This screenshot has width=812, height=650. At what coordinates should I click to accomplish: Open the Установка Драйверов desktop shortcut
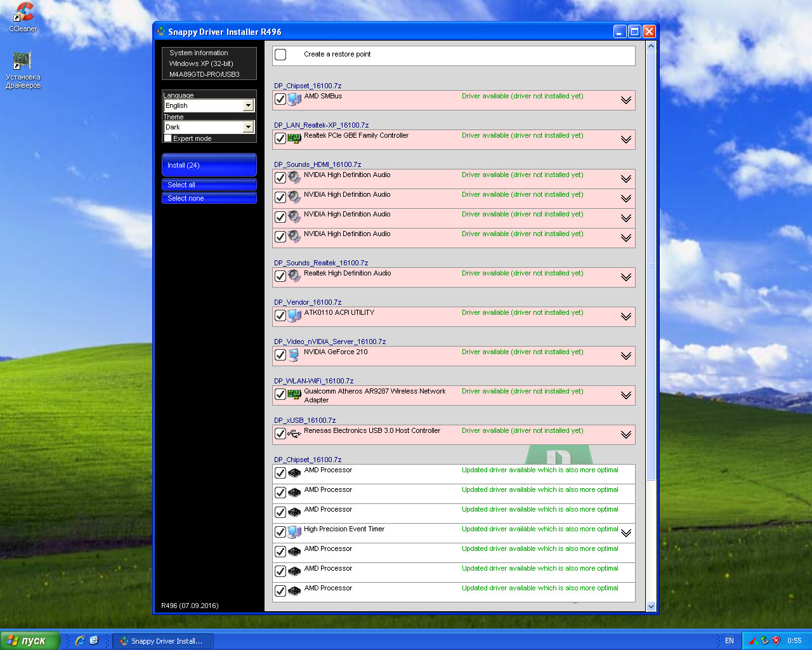pyautogui.click(x=23, y=70)
